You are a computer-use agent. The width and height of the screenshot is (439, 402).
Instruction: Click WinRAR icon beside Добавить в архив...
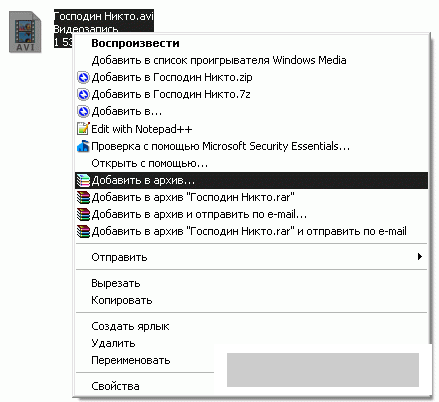(83, 180)
